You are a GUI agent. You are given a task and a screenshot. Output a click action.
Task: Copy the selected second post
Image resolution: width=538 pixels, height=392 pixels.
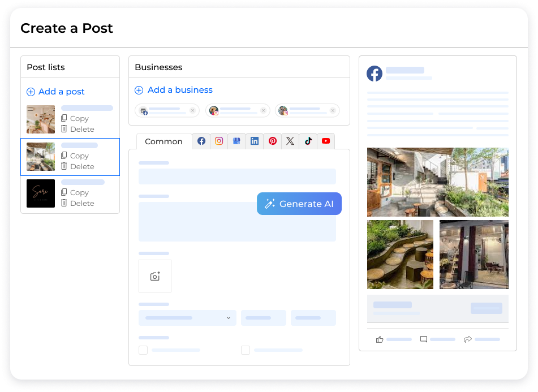(x=75, y=156)
